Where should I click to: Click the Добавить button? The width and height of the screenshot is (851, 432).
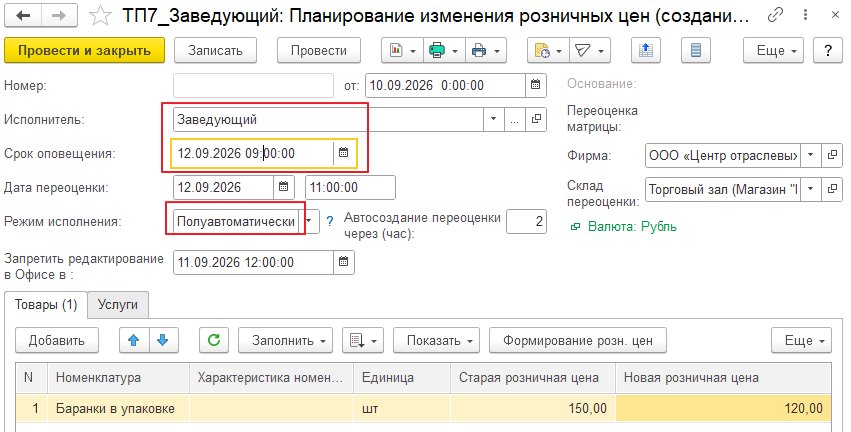(x=56, y=340)
